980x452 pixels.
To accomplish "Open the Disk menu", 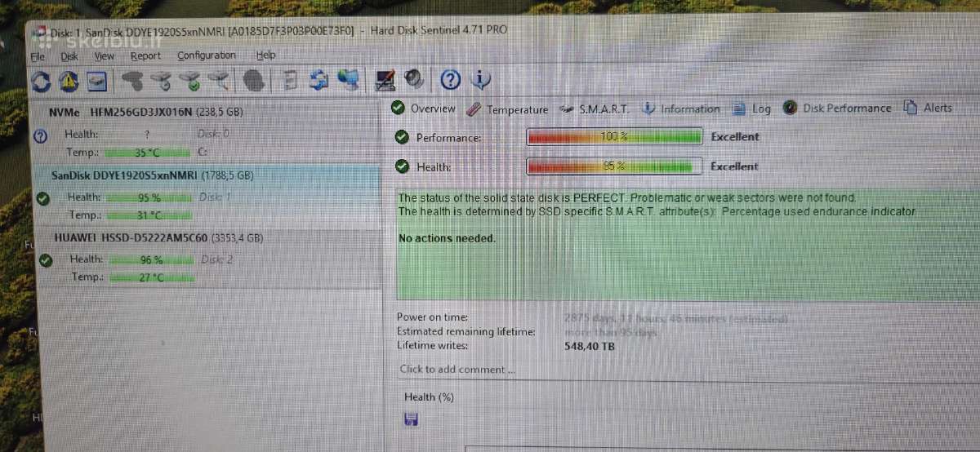I will (x=69, y=56).
